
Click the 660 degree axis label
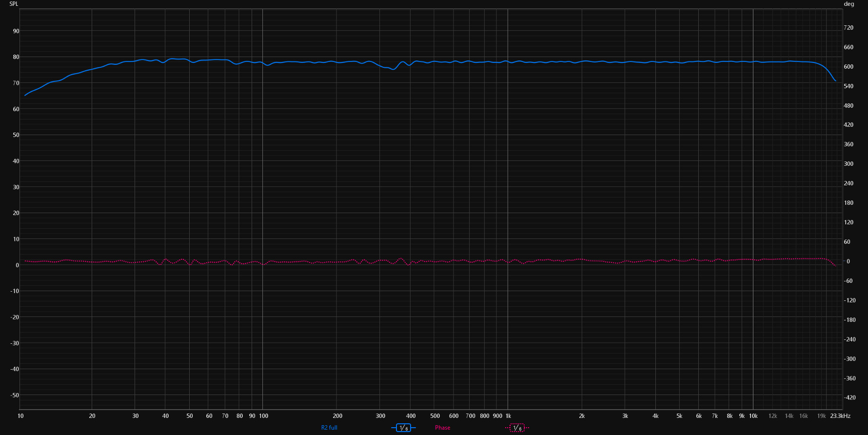tap(849, 47)
